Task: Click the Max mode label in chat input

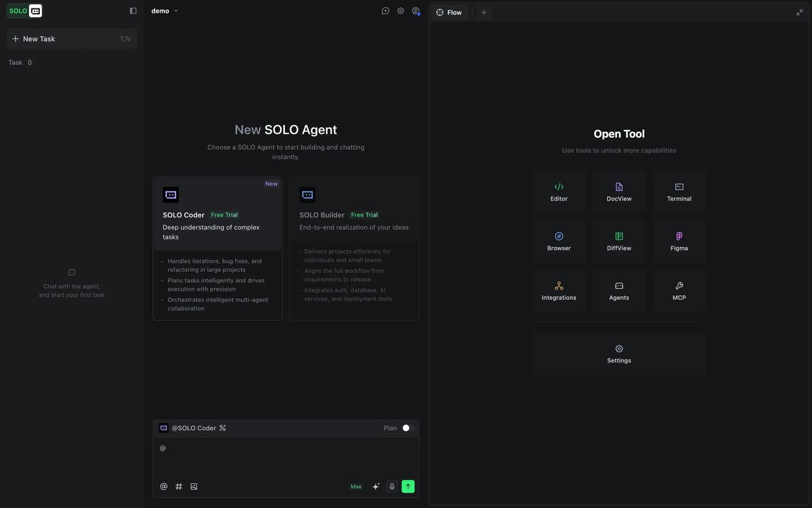Action: tap(355, 486)
